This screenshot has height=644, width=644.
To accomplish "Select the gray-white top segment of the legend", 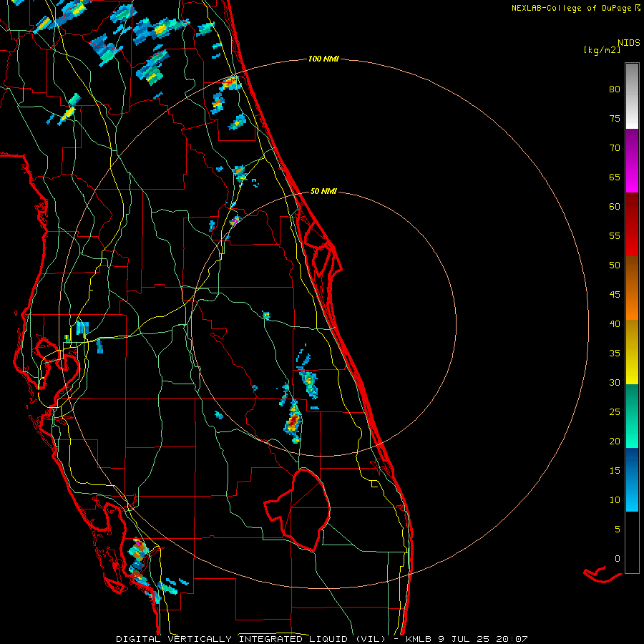I will point(632,96).
